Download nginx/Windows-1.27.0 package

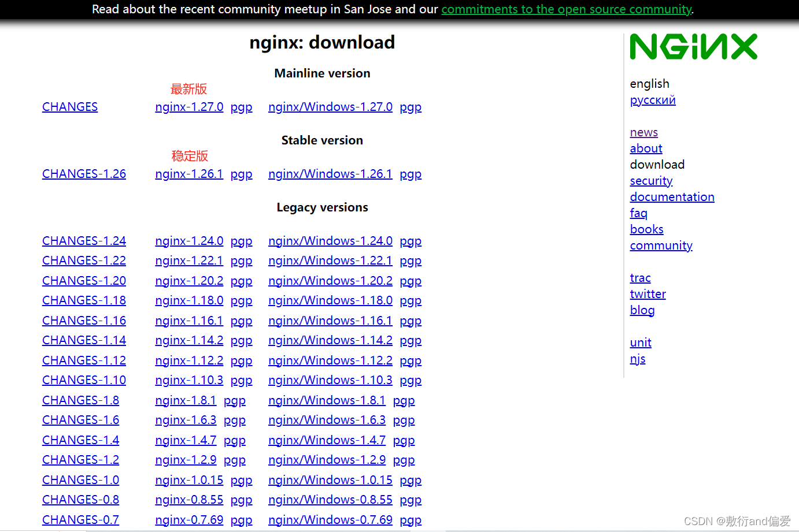click(x=330, y=107)
